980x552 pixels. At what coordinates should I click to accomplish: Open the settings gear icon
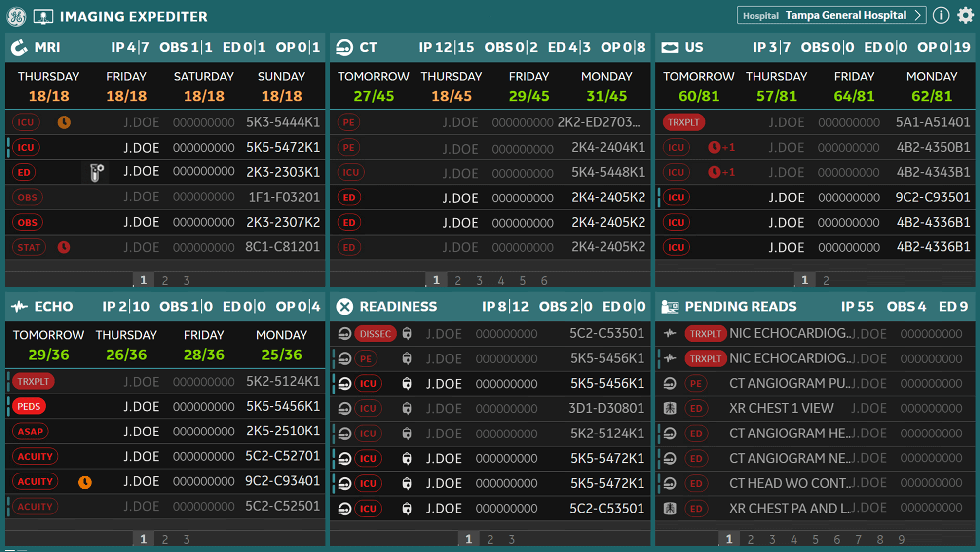pos(965,16)
